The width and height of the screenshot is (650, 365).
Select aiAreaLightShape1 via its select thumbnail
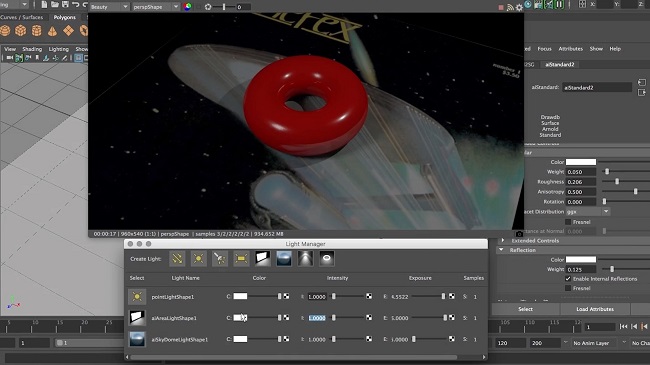(137, 318)
